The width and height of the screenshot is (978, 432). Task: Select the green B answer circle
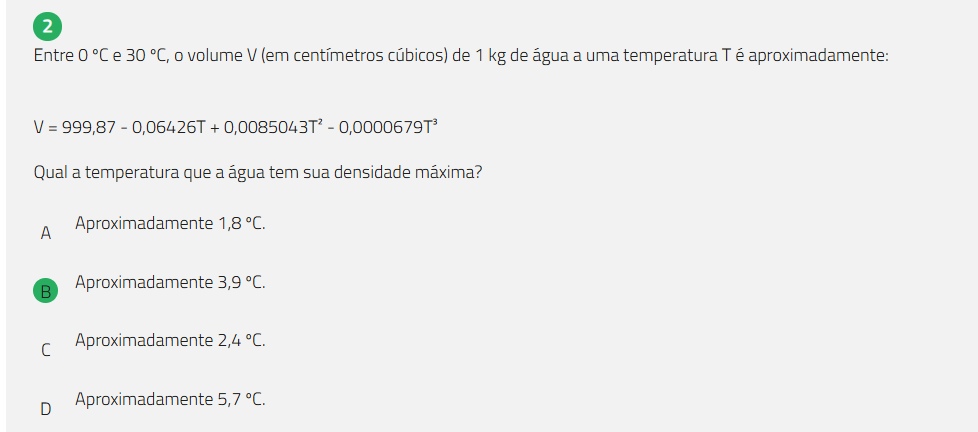click(45, 291)
